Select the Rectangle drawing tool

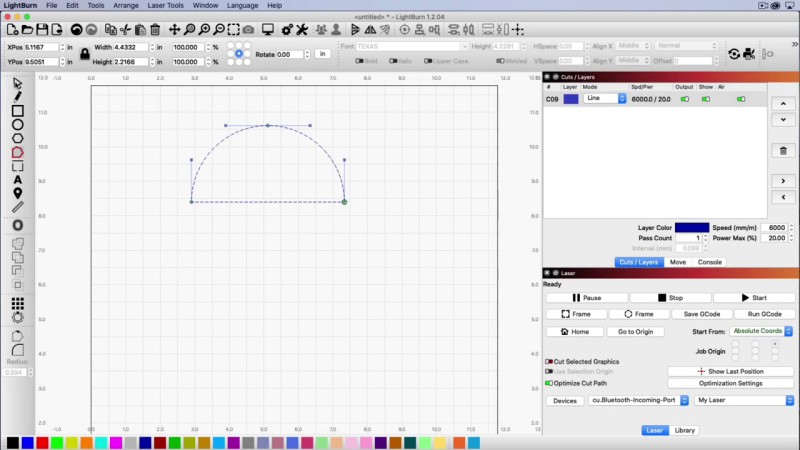point(18,111)
